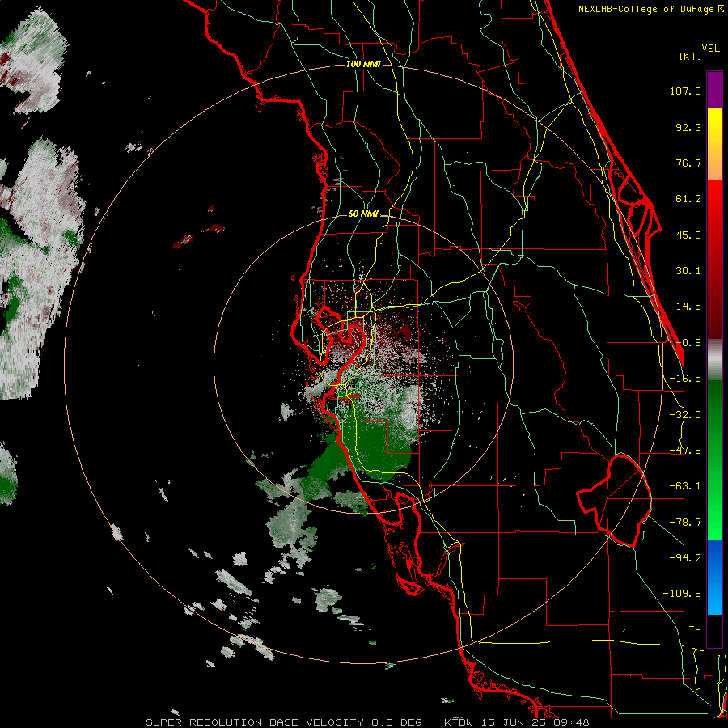Click the 15 JUN 25 09:48 timestamp
Viewport: 728px width, 728px height.
(x=535, y=722)
